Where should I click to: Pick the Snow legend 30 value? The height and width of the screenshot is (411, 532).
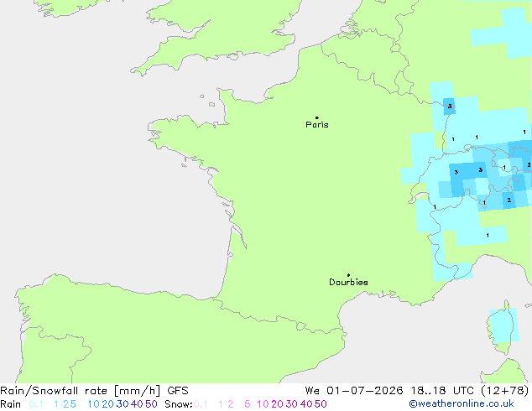[x=292, y=404]
